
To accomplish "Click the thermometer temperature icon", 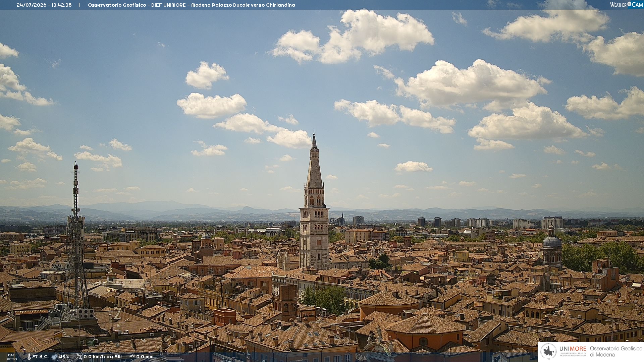I will pyautogui.click(x=29, y=357).
